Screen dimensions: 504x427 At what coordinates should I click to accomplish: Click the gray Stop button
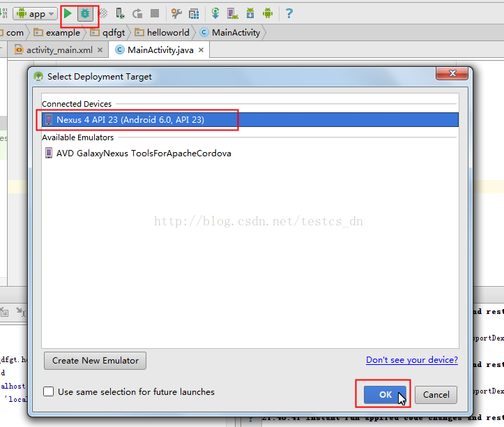point(155,13)
